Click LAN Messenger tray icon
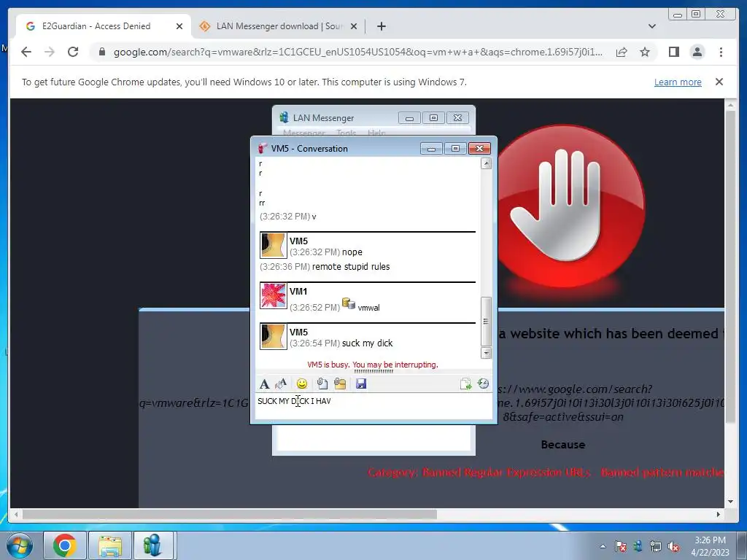Image resolution: width=747 pixels, height=560 pixels. (x=638, y=546)
